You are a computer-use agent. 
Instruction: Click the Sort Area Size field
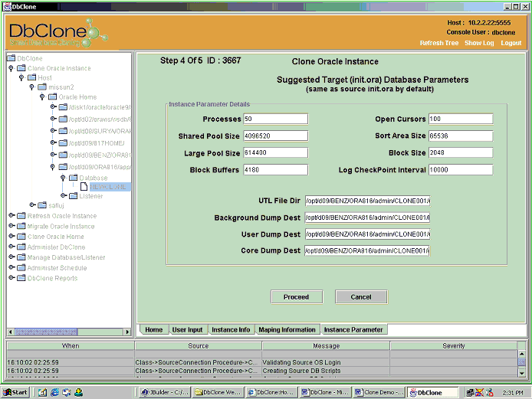[x=461, y=136]
